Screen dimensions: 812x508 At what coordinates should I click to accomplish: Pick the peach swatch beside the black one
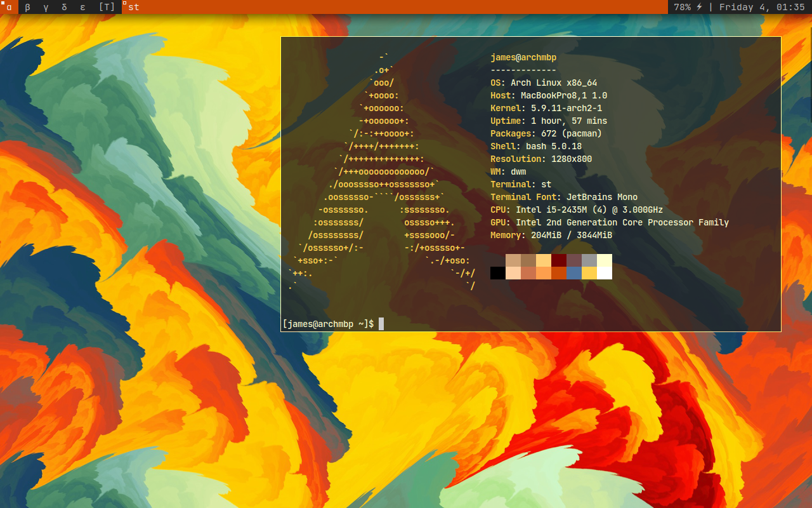(x=513, y=273)
